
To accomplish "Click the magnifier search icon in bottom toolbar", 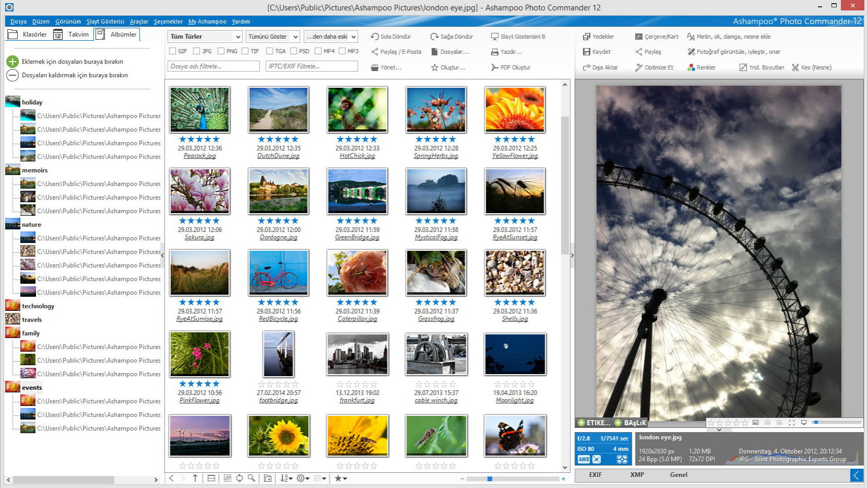I will 251,478.
